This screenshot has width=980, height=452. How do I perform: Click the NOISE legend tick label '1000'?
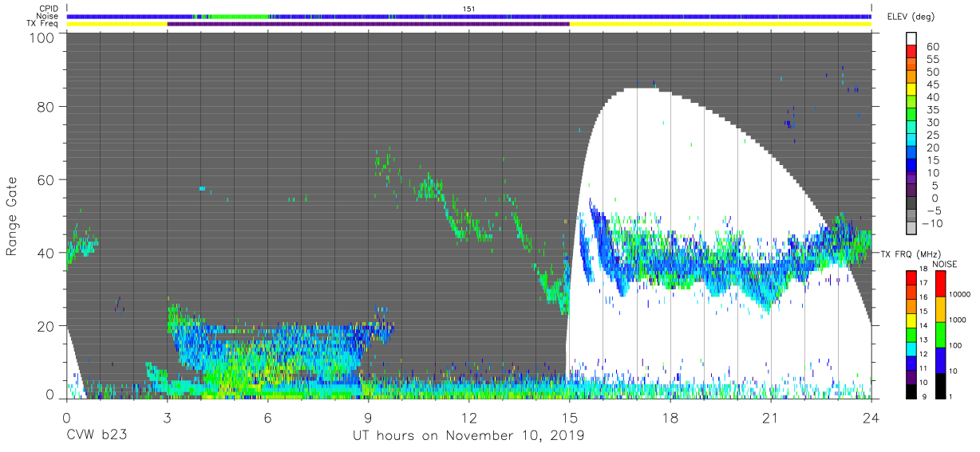tap(958, 319)
